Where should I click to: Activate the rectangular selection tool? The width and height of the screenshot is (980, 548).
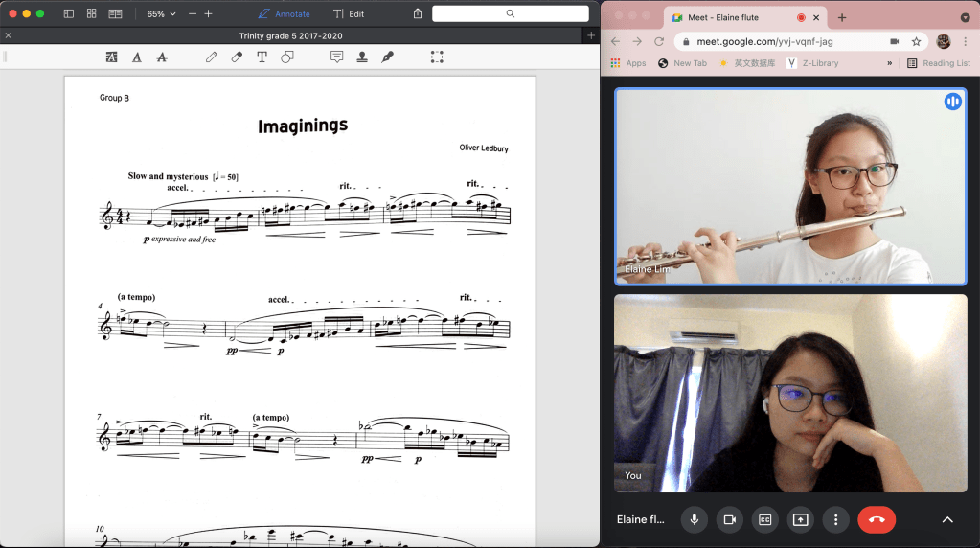437,57
